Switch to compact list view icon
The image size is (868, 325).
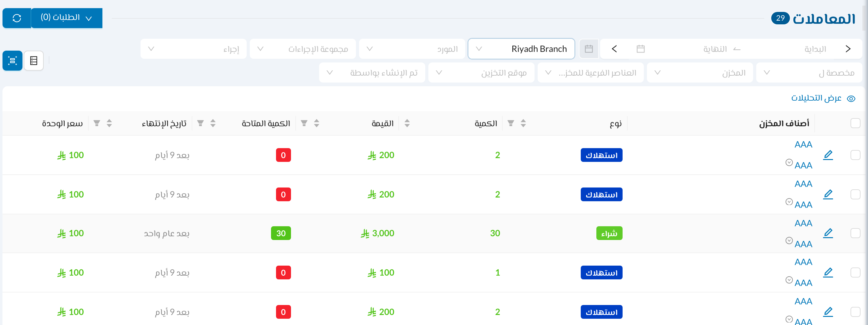[x=34, y=61]
